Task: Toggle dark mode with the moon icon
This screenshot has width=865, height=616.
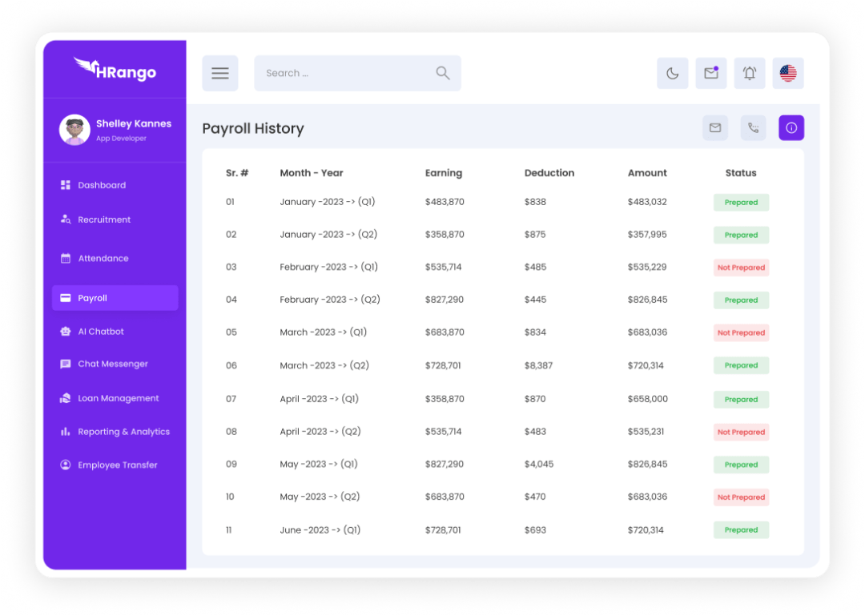Action: click(672, 74)
